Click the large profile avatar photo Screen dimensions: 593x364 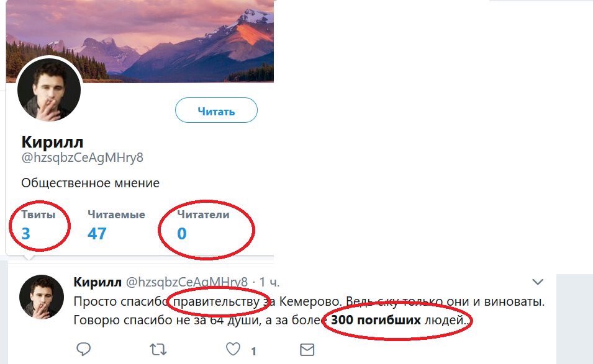[48, 92]
